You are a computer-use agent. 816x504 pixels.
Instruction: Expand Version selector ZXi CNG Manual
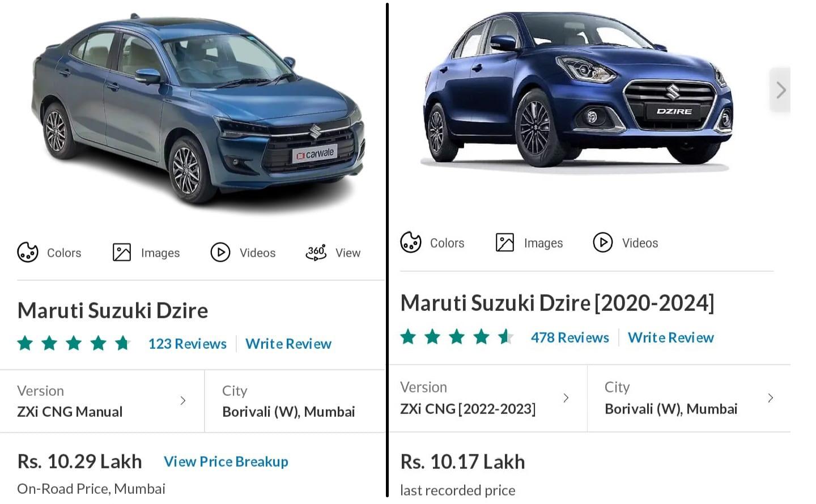102,401
